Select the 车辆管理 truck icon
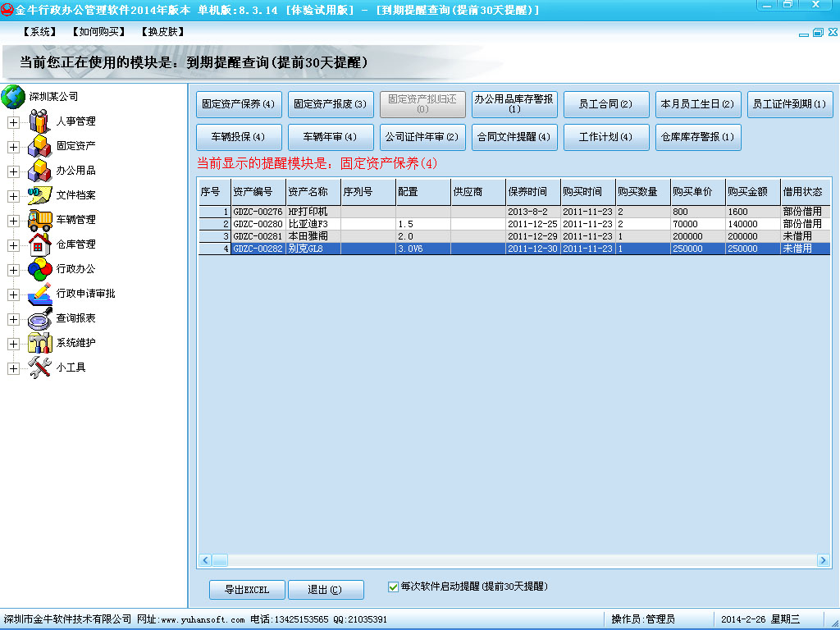The width and height of the screenshot is (840, 630). tap(39, 220)
